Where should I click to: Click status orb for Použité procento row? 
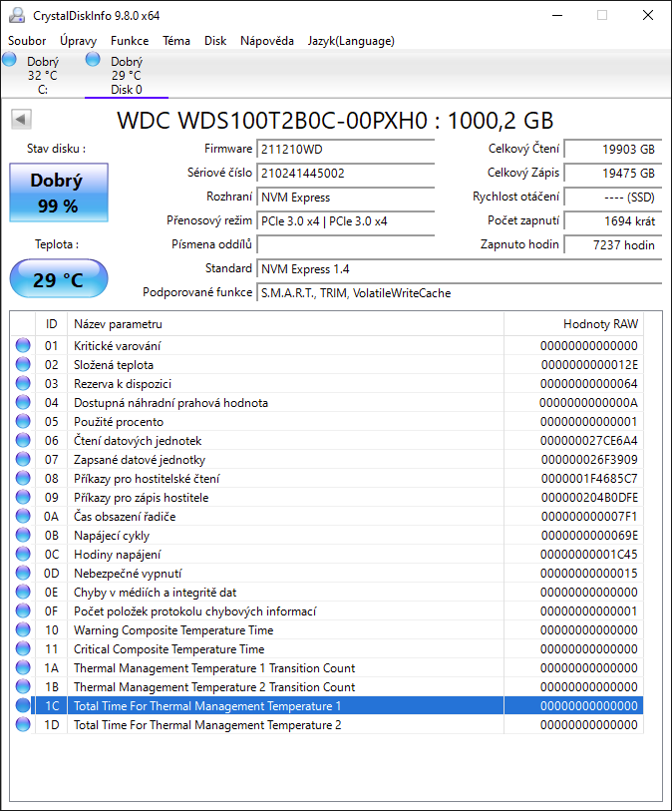click(x=23, y=421)
